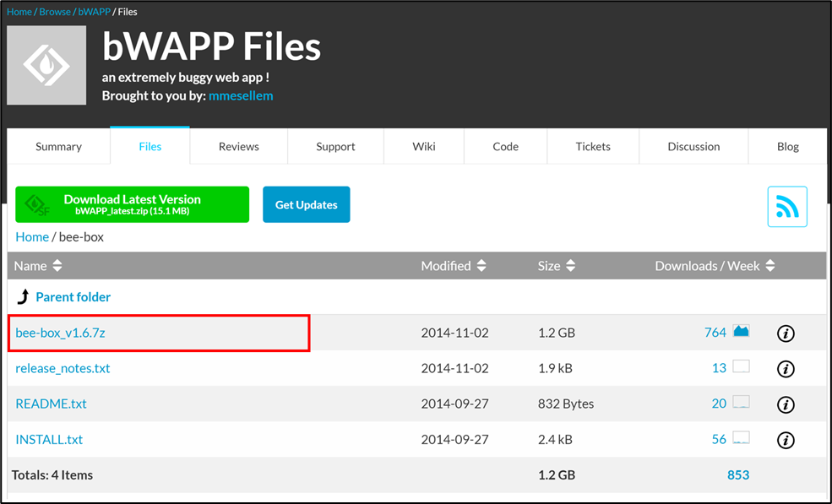The image size is (832, 504).
Task: Open download stats chart for README.txt
Action: pos(741,402)
